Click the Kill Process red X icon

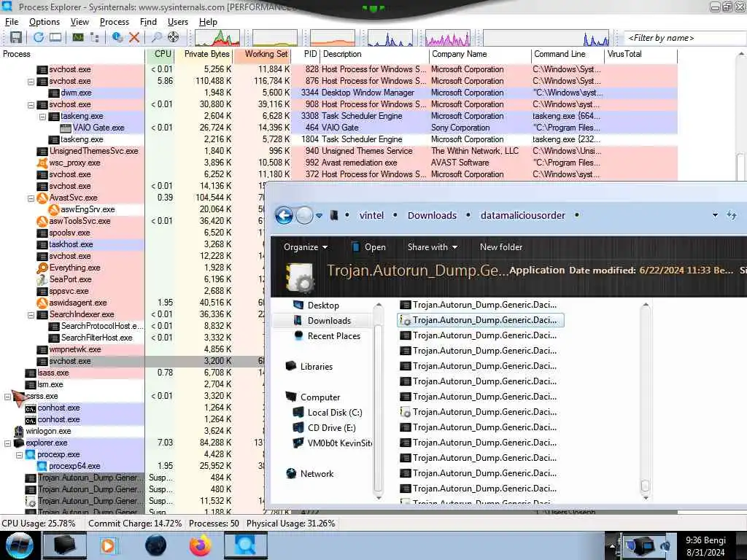(x=134, y=37)
